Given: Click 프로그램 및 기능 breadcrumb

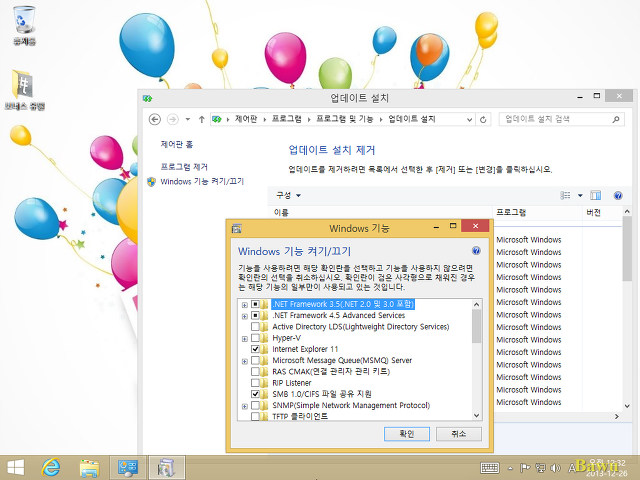Looking at the screenshot, I should (x=344, y=119).
